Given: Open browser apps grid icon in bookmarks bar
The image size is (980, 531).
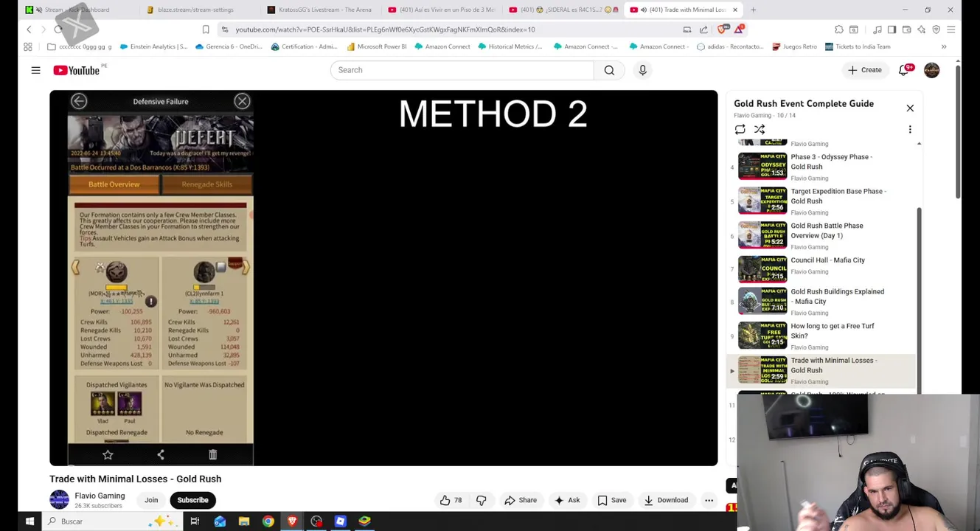Looking at the screenshot, I should pyautogui.click(x=28, y=46).
